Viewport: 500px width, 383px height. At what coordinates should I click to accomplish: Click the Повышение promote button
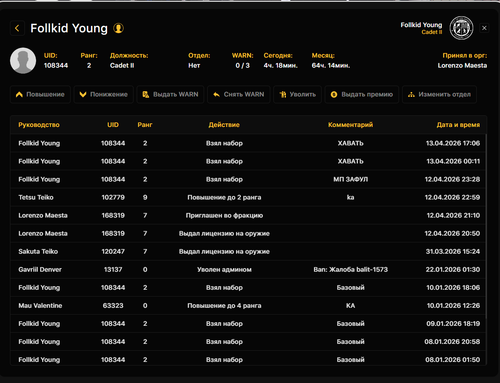tap(40, 95)
